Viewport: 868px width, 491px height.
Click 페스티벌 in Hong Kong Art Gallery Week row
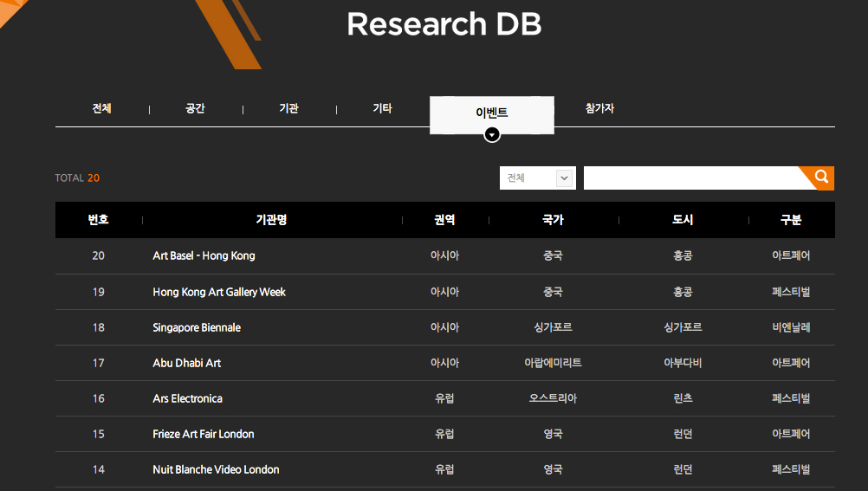pyautogui.click(x=791, y=292)
